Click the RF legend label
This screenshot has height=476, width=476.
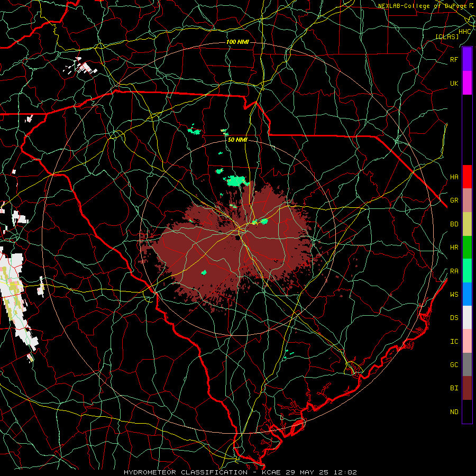pyautogui.click(x=454, y=59)
